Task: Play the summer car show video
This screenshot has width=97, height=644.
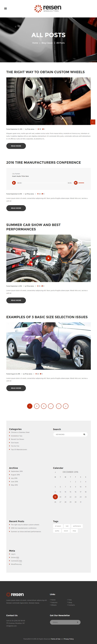Action: click(48, 258)
